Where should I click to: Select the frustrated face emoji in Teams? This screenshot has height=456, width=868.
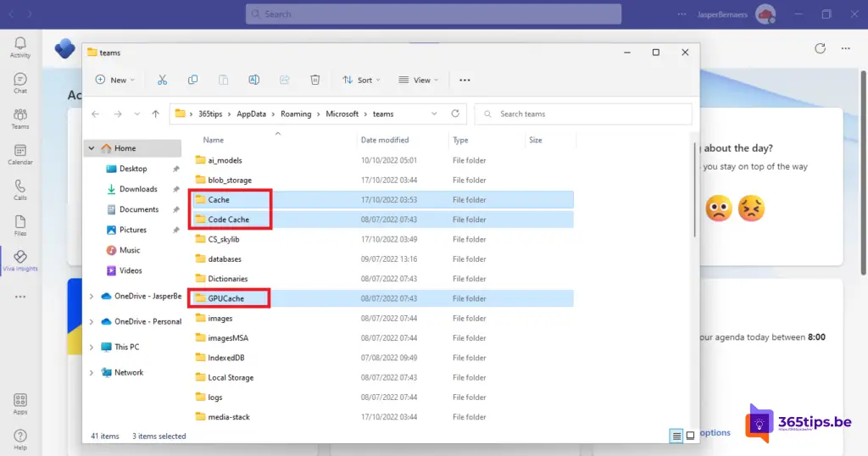751,208
